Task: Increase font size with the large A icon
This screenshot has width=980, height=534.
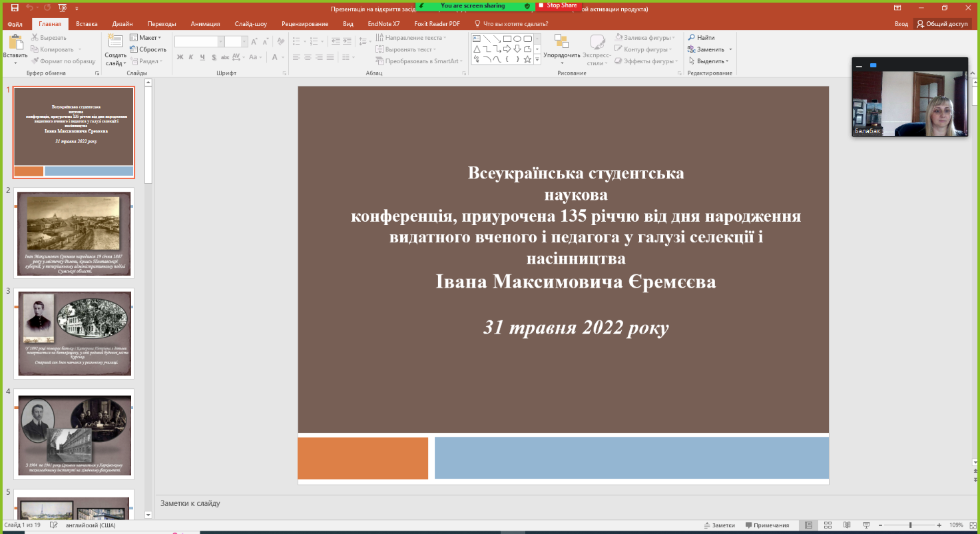Action: [254, 41]
